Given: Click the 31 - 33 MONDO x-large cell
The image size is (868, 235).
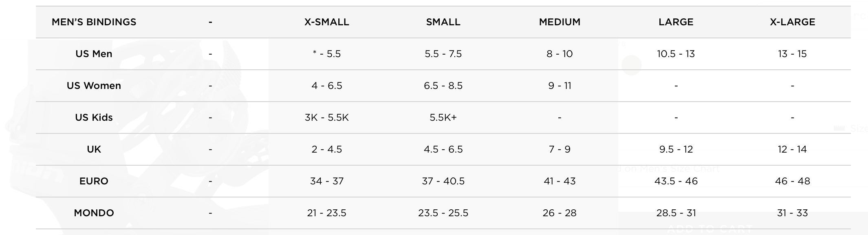Looking at the screenshot, I should pyautogui.click(x=793, y=213).
